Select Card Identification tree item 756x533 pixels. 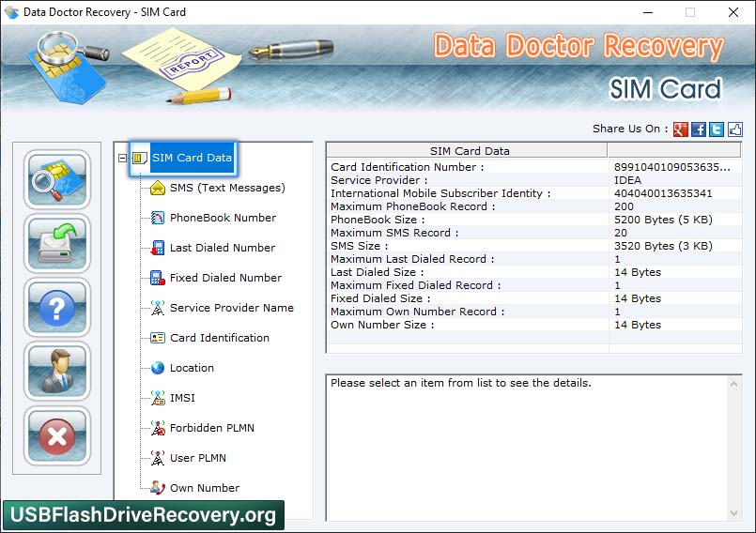click(x=220, y=338)
